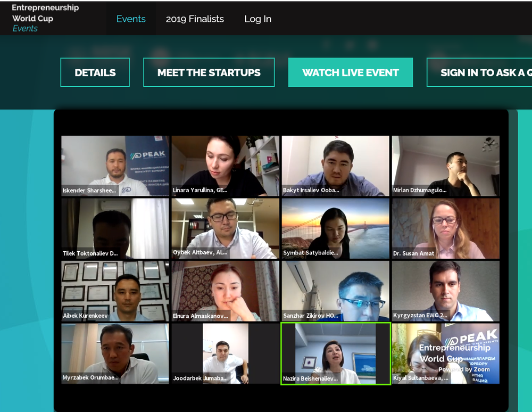Select Nazira Beishenalieva highlighted speaker tile

[x=336, y=353]
